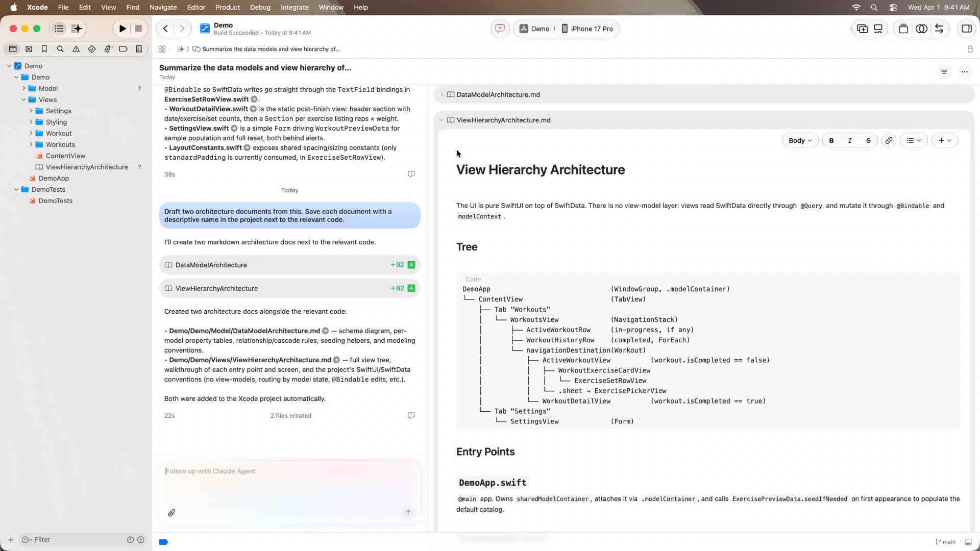Expand the Settings folder
The width and height of the screenshot is (980, 551).
click(31, 111)
